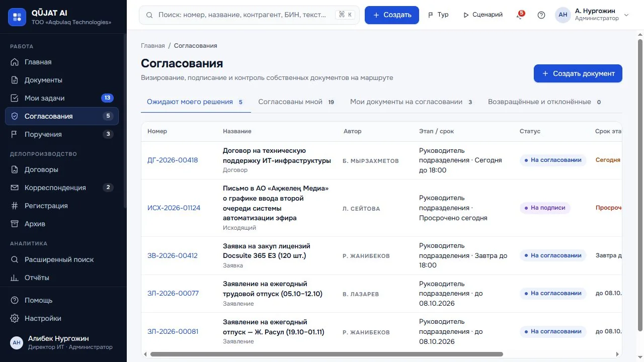Click author Б. Мырзахметов cell
Screen dimensions: 644x362
pos(371,161)
